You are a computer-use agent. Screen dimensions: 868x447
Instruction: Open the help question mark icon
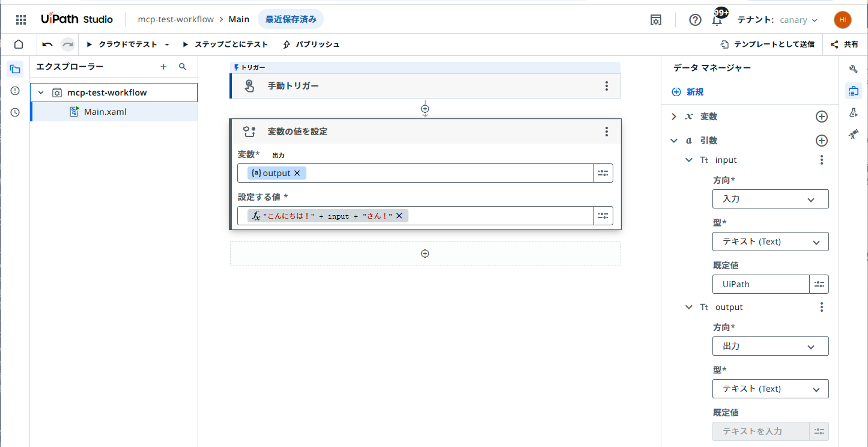695,20
